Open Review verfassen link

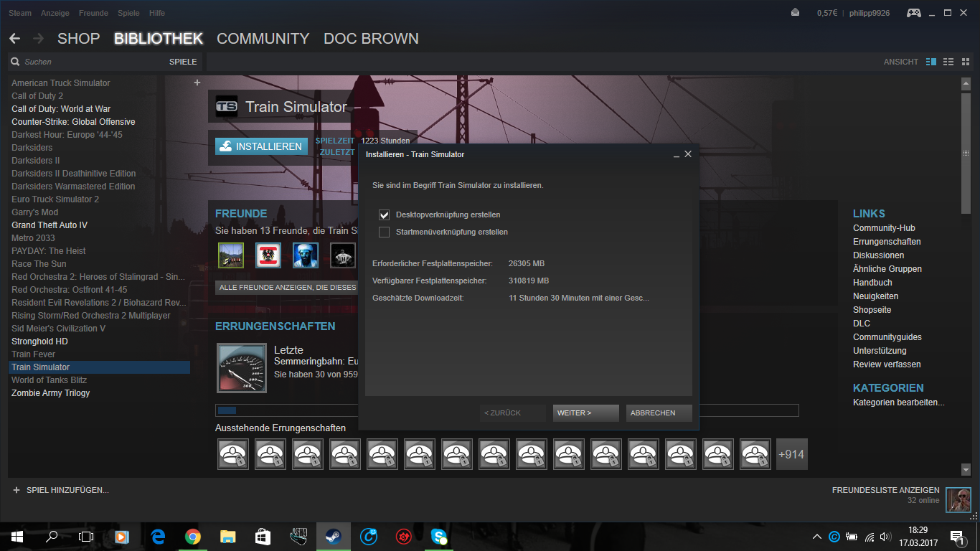(x=887, y=364)
